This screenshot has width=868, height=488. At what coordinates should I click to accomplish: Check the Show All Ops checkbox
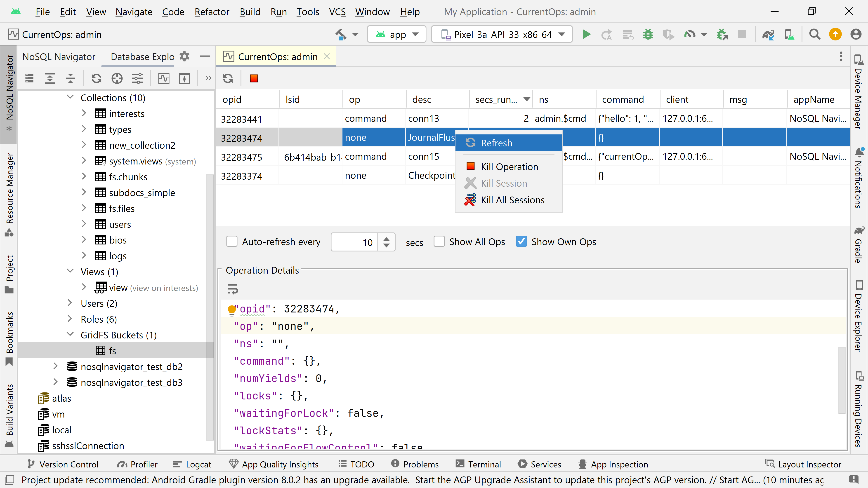point(439,242)
